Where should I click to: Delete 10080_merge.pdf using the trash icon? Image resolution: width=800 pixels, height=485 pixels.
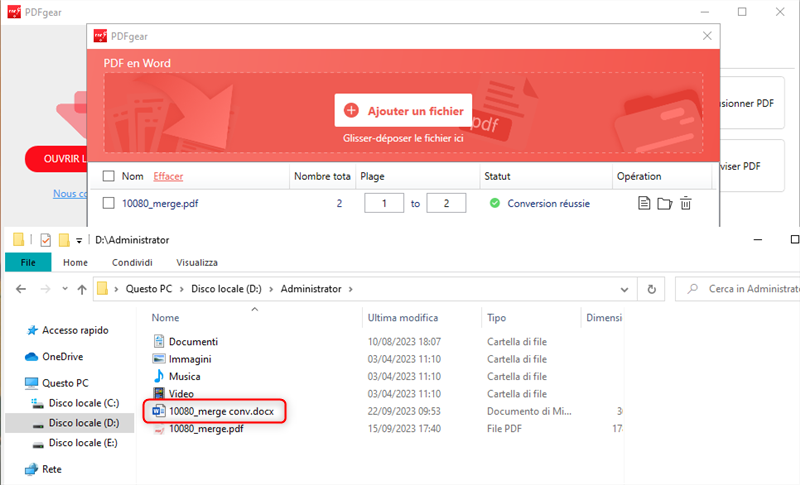tap(686, 204)
